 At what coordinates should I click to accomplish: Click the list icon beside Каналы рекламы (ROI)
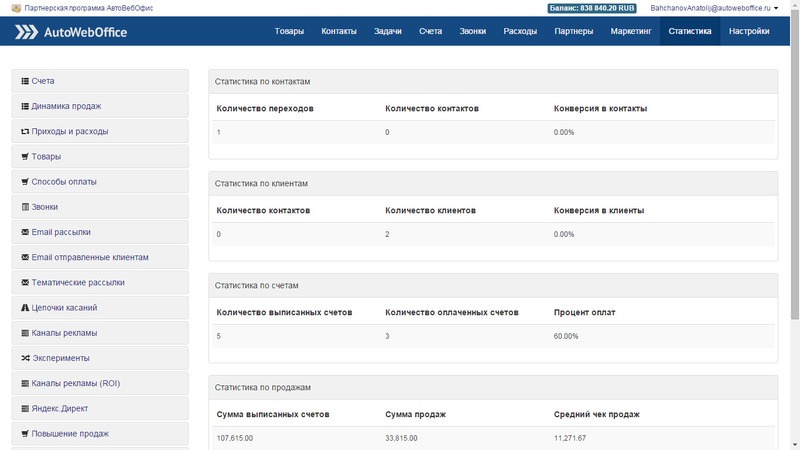tap(25, 384)
